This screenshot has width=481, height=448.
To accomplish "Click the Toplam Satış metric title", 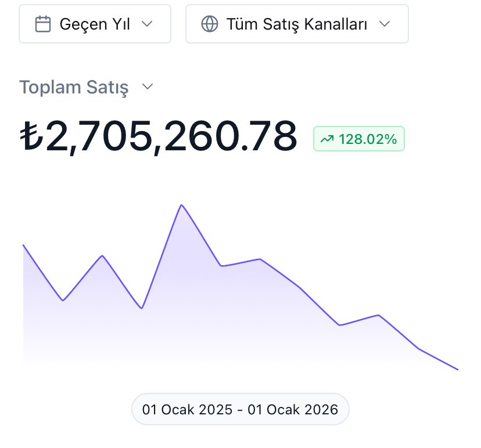I will pos(74,88).
